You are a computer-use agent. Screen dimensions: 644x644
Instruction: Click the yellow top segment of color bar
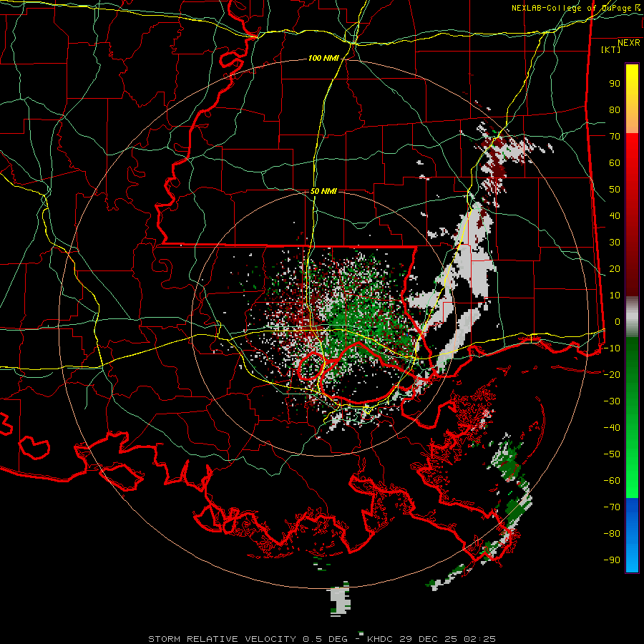pyautogui.click(x=632, y=99)
